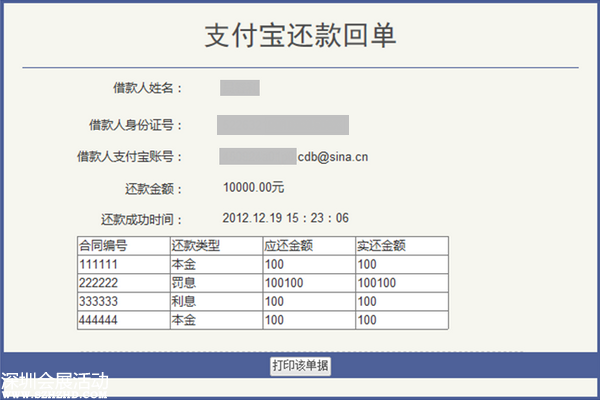Click 本金 in the 111111 row

click(x=216, y=264)
